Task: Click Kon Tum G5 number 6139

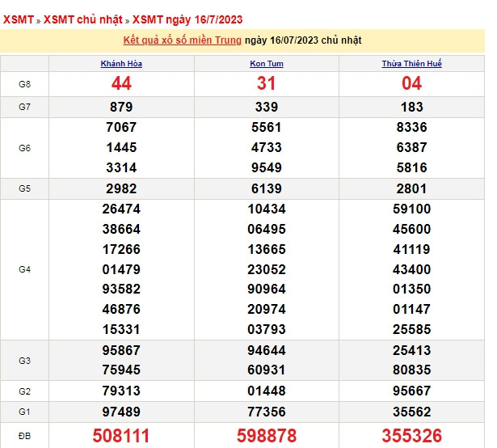Action: 266,188
